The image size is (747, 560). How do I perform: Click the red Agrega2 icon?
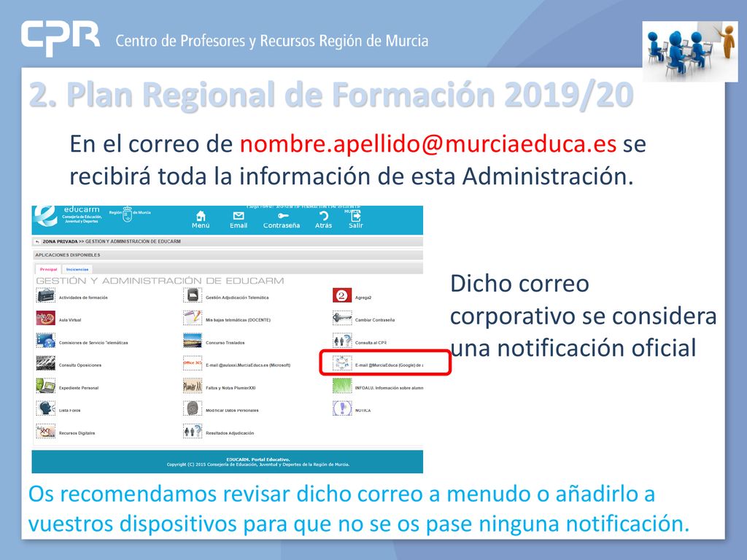(342, 296)
